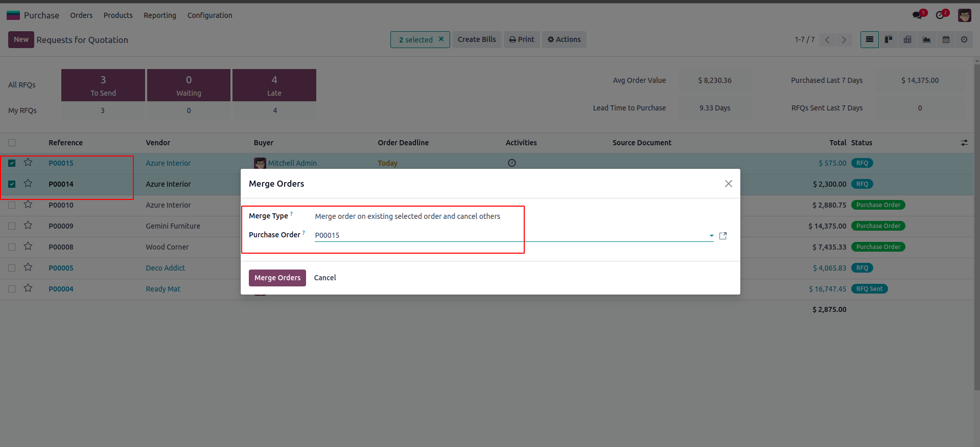This screenshot has height=447, width=980.
Task: Click My RFQs Late count 4
Action: 275,110
